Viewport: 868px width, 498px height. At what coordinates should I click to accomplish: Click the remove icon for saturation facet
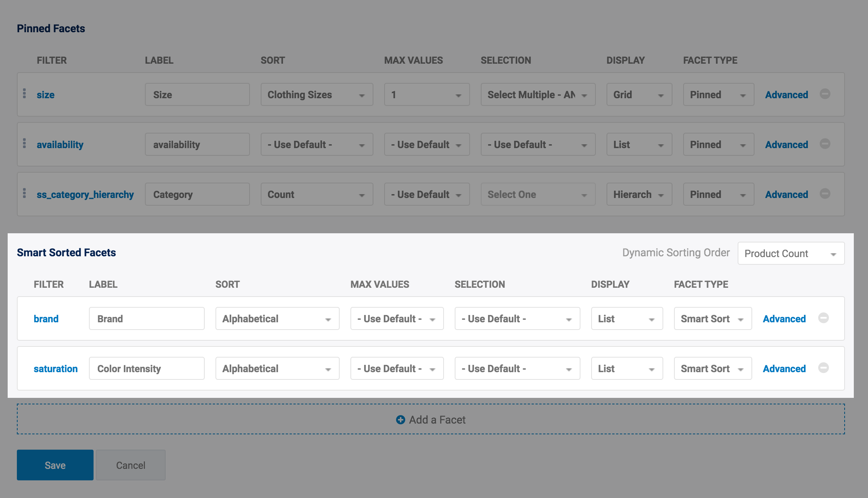click(823, 368)
